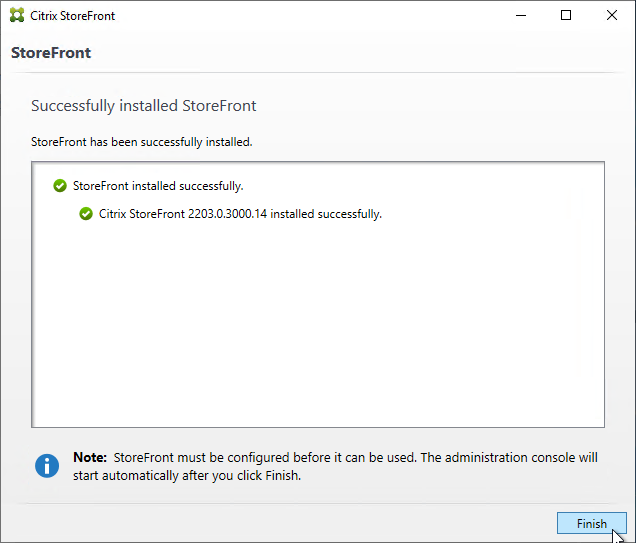Image resolution: width=636 pixels, height=543 pixels.
Task: Click the Finish button
Action: pos(591,523)
